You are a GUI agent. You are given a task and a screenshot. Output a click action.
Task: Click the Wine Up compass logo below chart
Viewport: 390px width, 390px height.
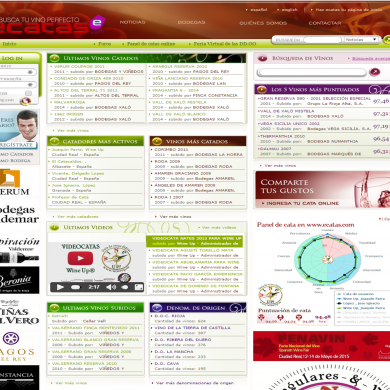(270, 295)
